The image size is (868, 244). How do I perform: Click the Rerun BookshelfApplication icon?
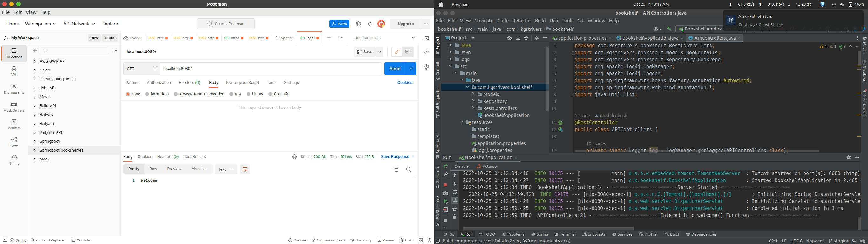[445, 166]
